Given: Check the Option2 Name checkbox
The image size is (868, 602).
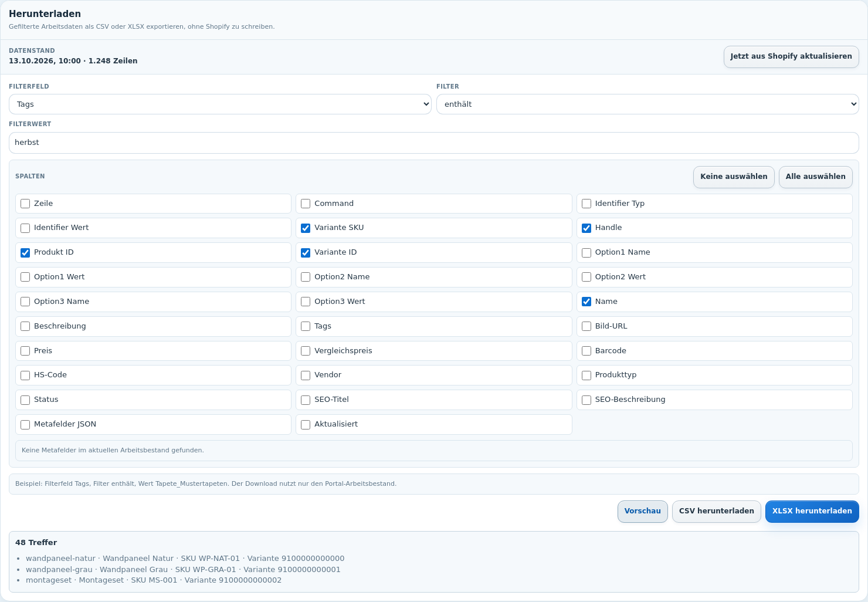Looking at the screenshot, I should tap(306, 277).
